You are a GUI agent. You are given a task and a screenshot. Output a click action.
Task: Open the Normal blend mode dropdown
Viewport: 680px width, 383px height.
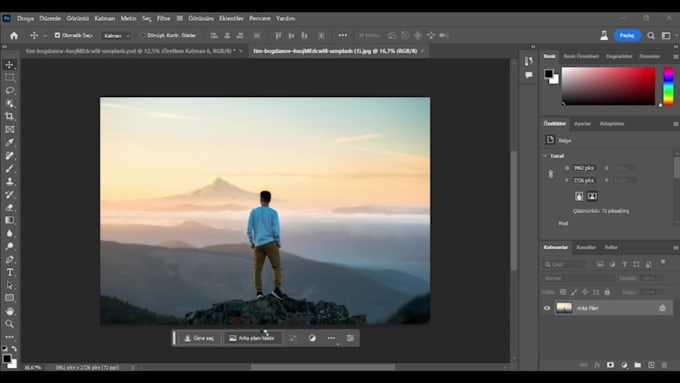[x=579, y=278]
